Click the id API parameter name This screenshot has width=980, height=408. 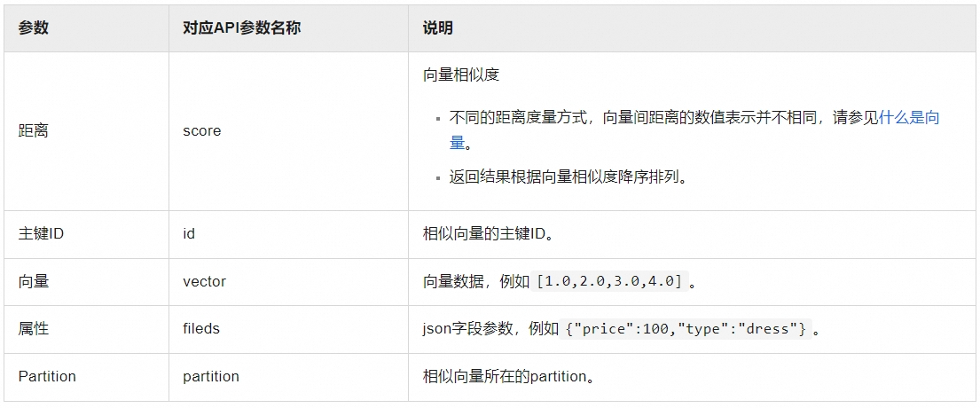click(x=189, y=234)
